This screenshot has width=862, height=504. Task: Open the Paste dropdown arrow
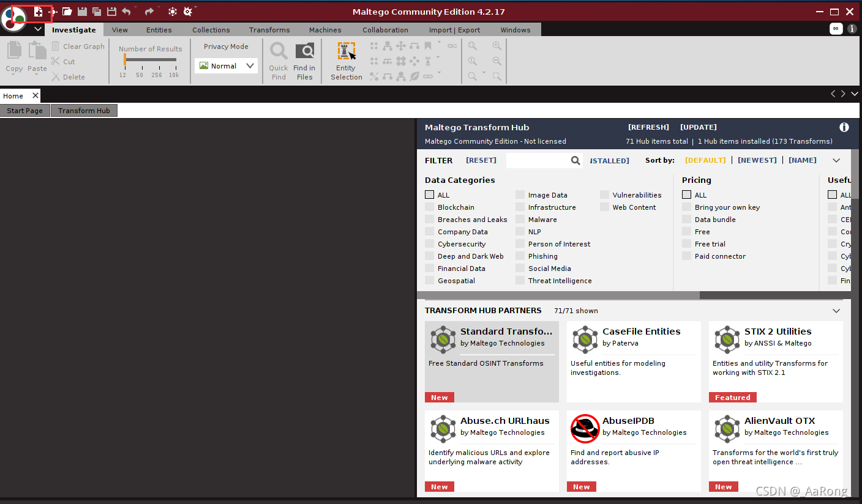pos(37,76)
